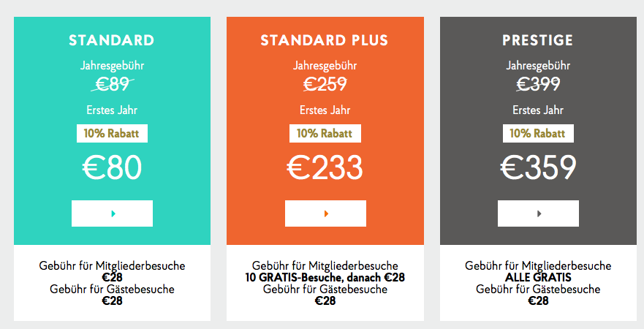Image resolution: width=644 pixels, height=329 pixels.
Task: Click the €80 first-year price
Action: [x=112, y=167]
